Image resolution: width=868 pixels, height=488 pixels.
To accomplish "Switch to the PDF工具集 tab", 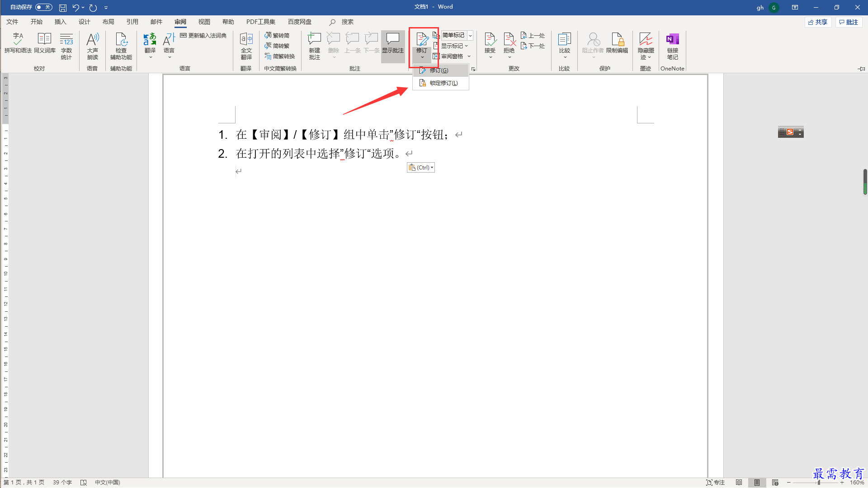I will pyautogui.click(x=260, y=22).
